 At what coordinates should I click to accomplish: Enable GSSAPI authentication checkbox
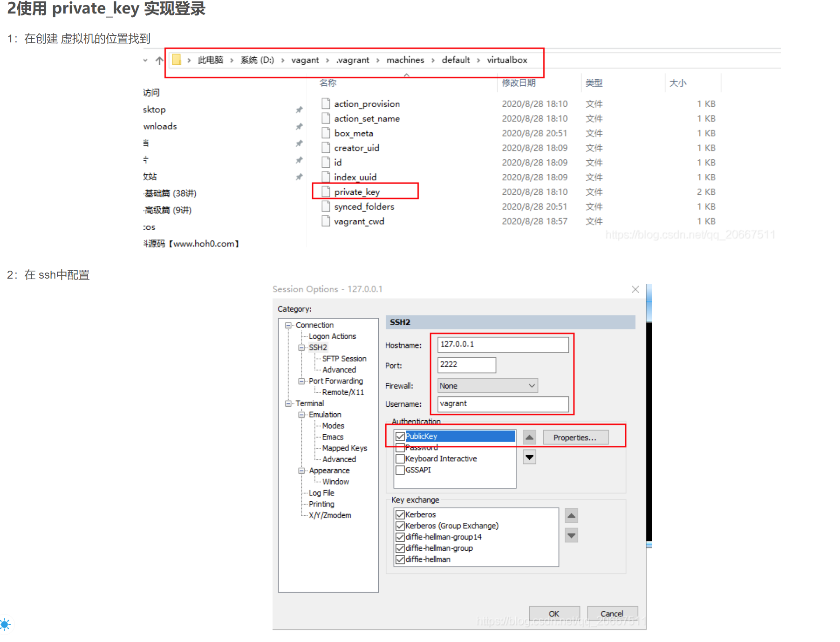(x=400, y=470)
